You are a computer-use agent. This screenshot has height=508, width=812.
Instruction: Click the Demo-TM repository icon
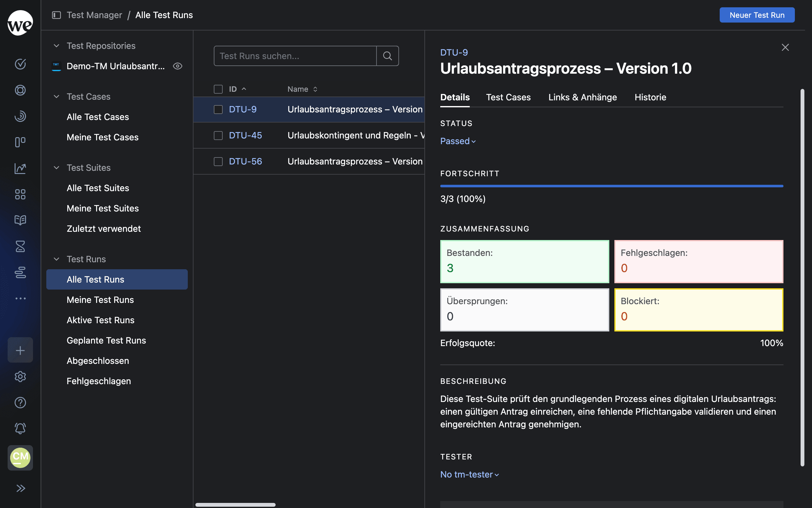[56, 66]
